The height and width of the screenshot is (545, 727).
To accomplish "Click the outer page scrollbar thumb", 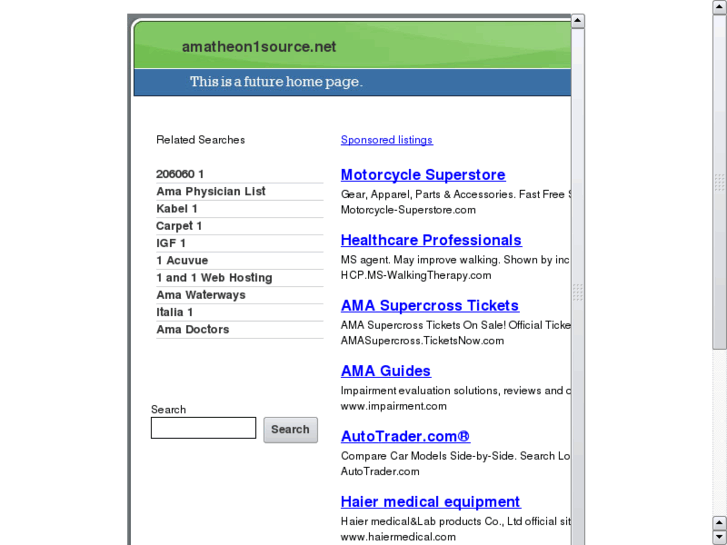I will [720, 182].
